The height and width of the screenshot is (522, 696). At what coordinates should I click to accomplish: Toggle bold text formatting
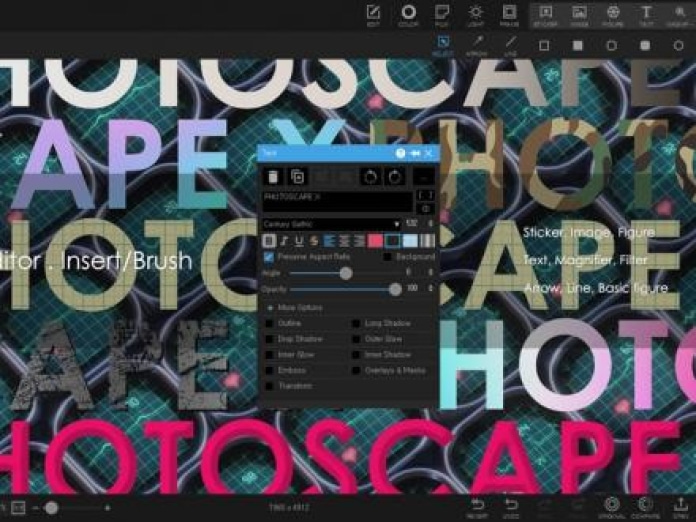coord(269,241)
